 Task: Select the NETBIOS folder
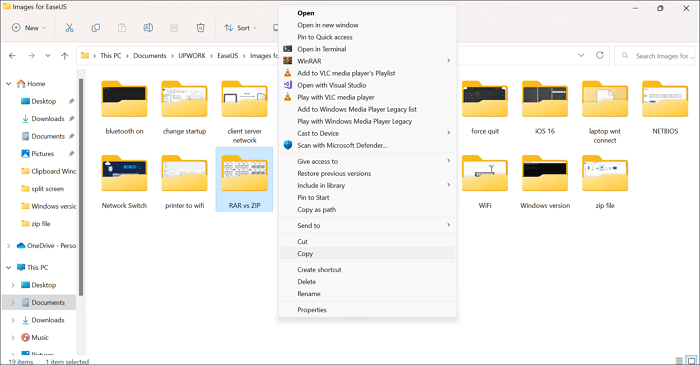665,107
